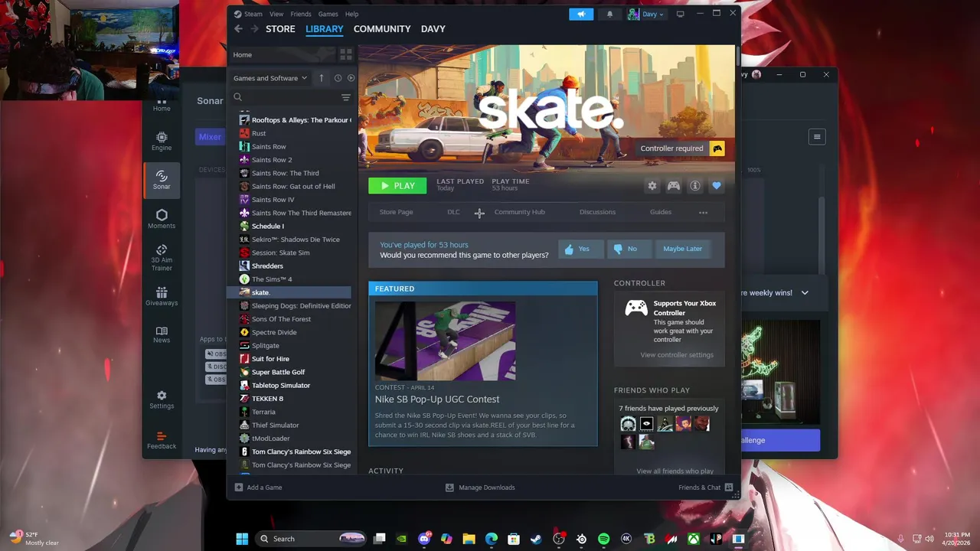Open Nike SB Pop-Up contest thumbnail
Viewport: 980px width, 551px height.
(x=445, y=341)
